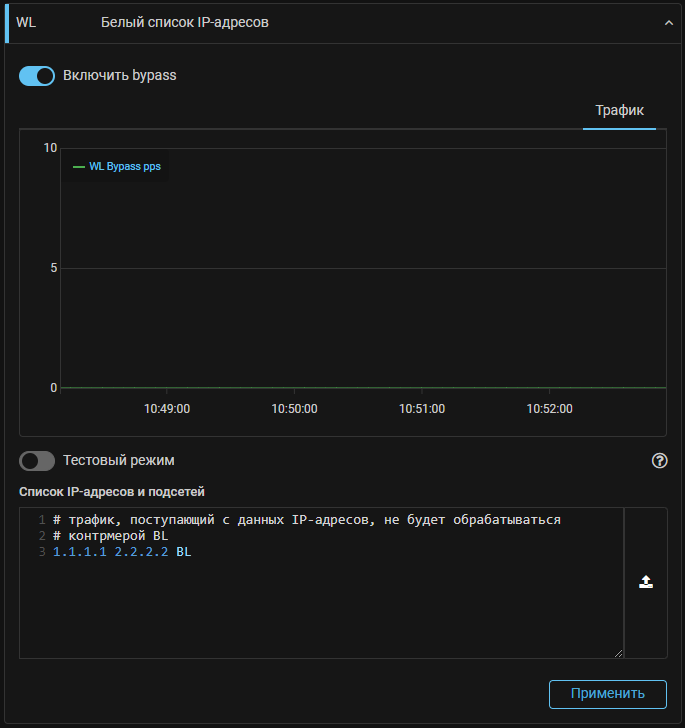Click the WL abbreviation in the panel header

coord(26,22)
